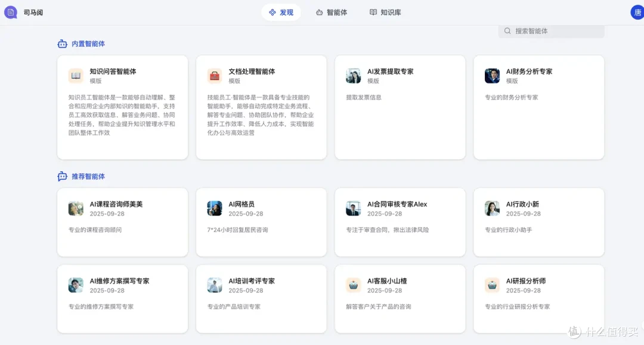Click the 专业的财务分析专家 description
644x345 pixels.
[x=512, y=98]
